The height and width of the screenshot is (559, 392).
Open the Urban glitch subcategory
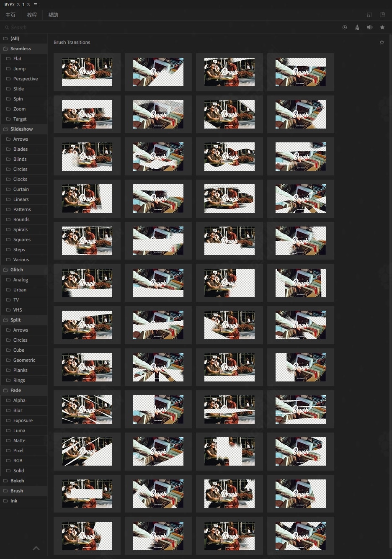23,290
